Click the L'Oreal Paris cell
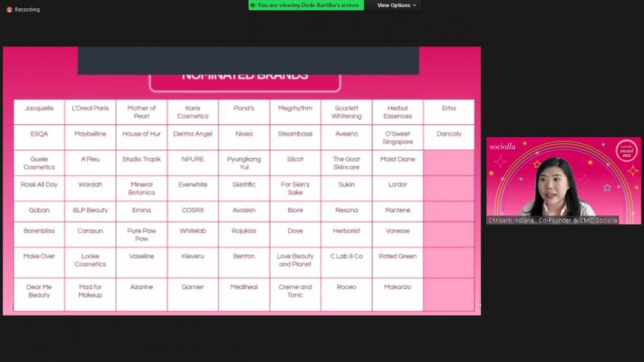The width and height of the screenshot is (644, 362). pyautogui.click(x=90, y=112)
